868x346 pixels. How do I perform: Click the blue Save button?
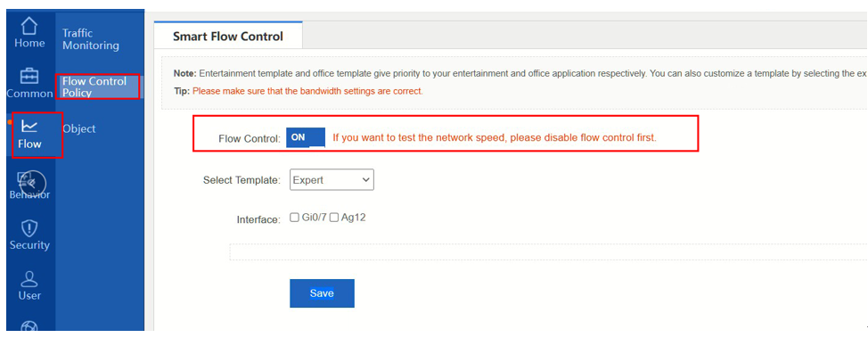[322, 293]
